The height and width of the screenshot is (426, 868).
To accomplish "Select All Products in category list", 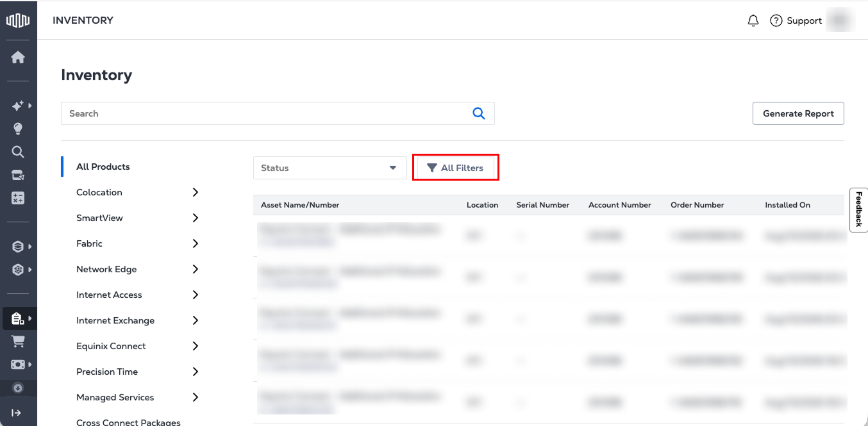I will (x=103, y=167).
